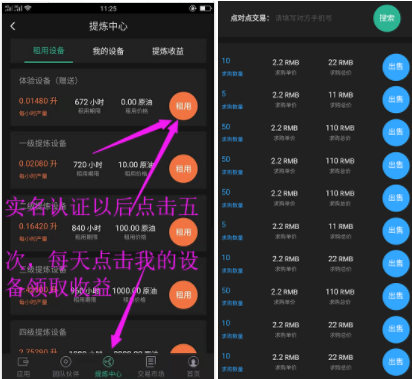Viewport: 412px width, 379px height.
Task: Rent the 体验设备（赠送）device via 租用
Action: pos(183,106)
